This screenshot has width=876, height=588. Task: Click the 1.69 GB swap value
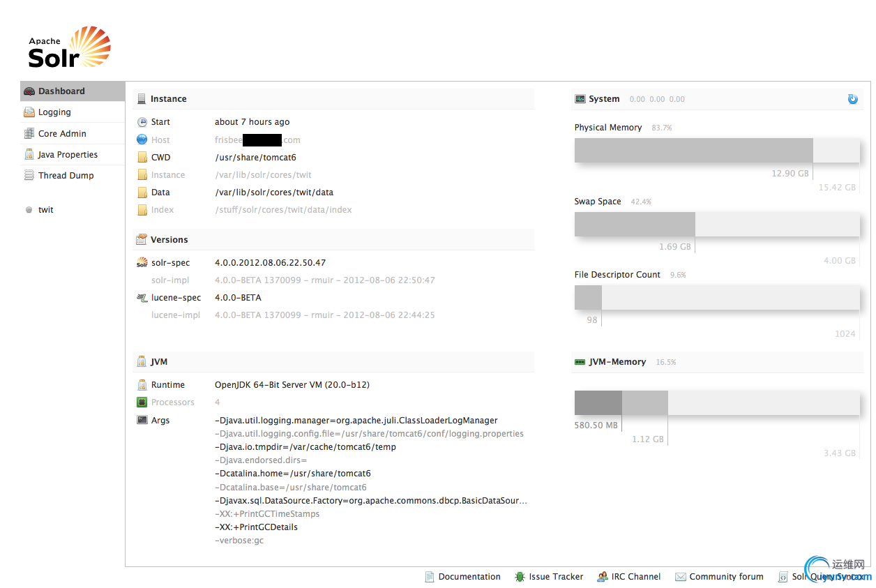(x=675, y=247)
